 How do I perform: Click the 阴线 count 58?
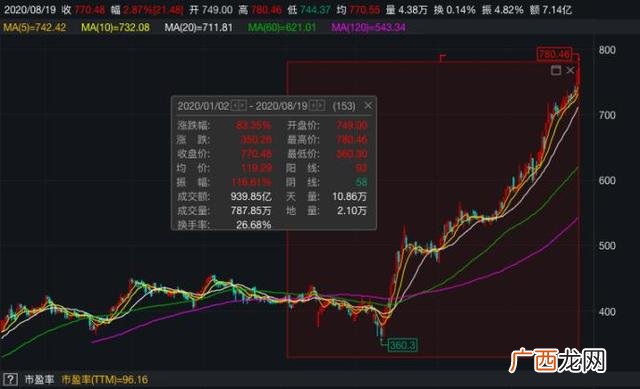tap(361, 182)
